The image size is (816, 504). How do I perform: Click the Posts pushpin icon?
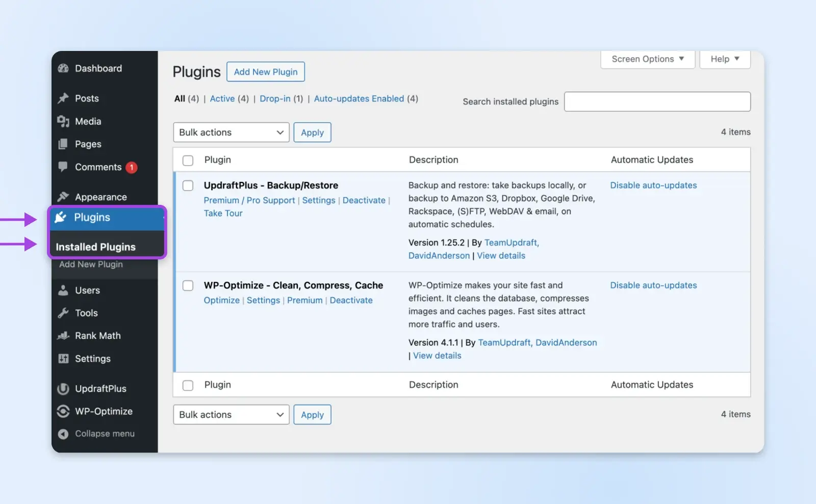point(63,98)
